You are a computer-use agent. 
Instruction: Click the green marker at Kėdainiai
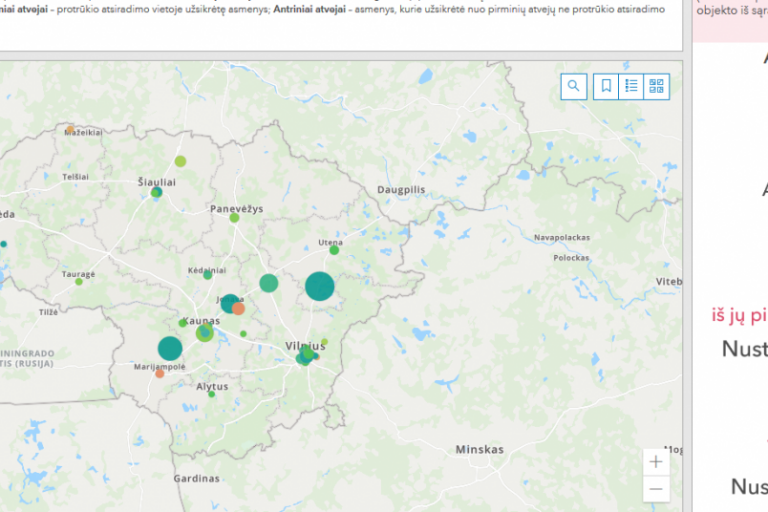click(208, 275)
